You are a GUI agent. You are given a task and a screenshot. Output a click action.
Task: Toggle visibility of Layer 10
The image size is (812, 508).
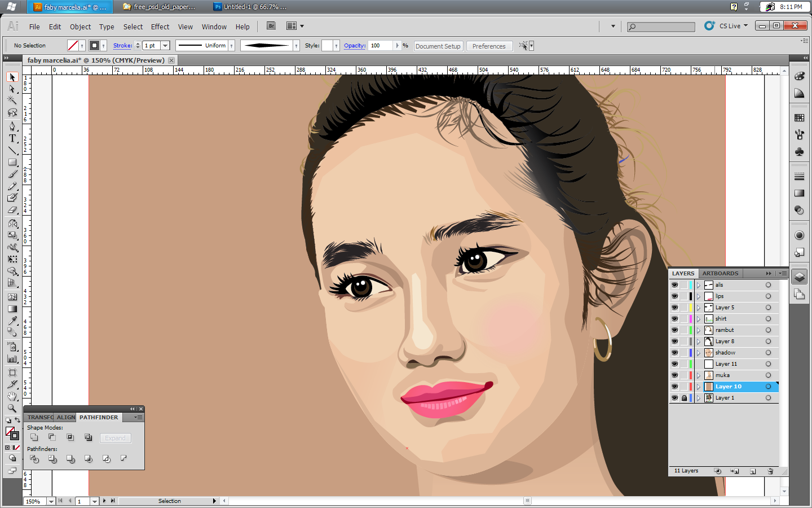coord(674,387)
